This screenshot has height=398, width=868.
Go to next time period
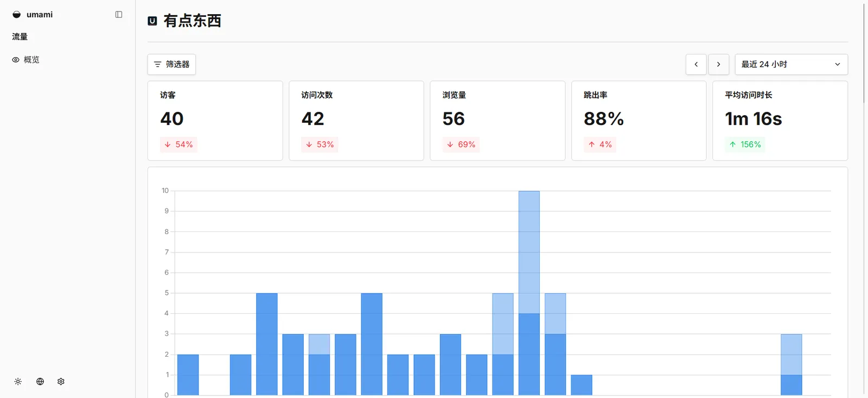tap(718, 65)
